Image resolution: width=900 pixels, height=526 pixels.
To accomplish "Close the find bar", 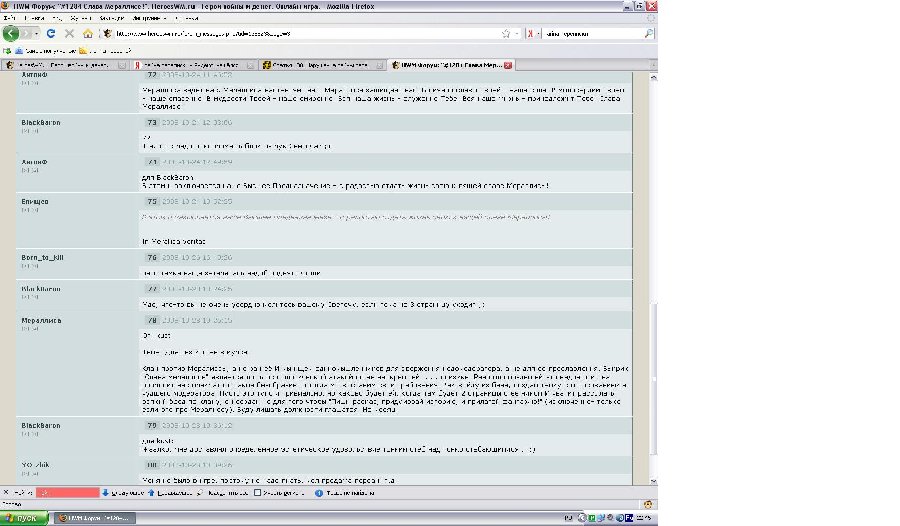I will 6,492.
